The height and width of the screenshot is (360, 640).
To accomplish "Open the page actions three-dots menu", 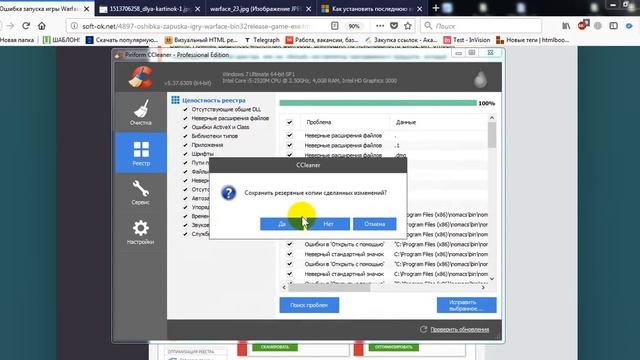I will [380, 26].
